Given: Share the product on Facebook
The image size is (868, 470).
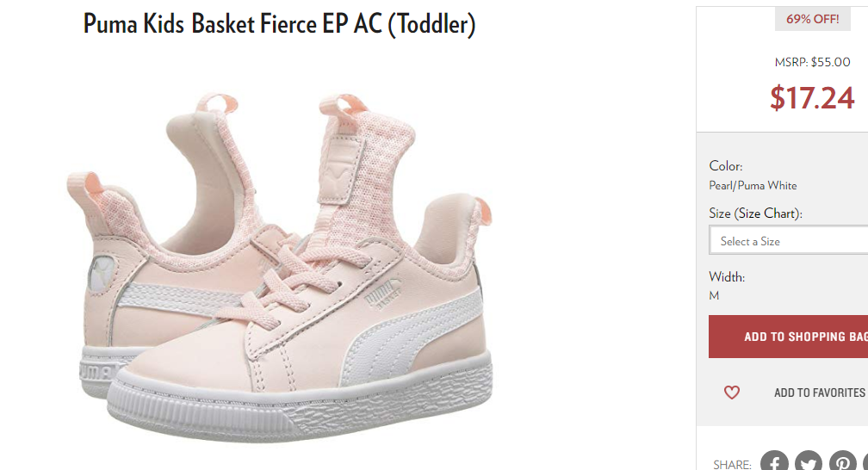Looking at the screenshot, I should point(774,461).
